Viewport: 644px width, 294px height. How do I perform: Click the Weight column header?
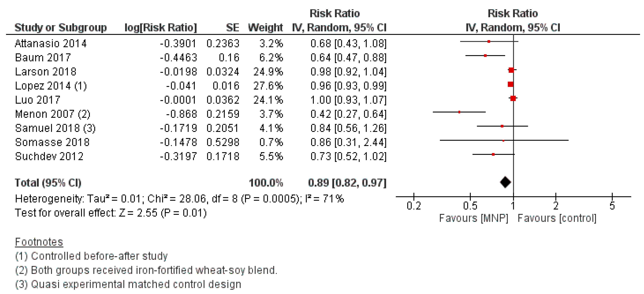[265, 27]
